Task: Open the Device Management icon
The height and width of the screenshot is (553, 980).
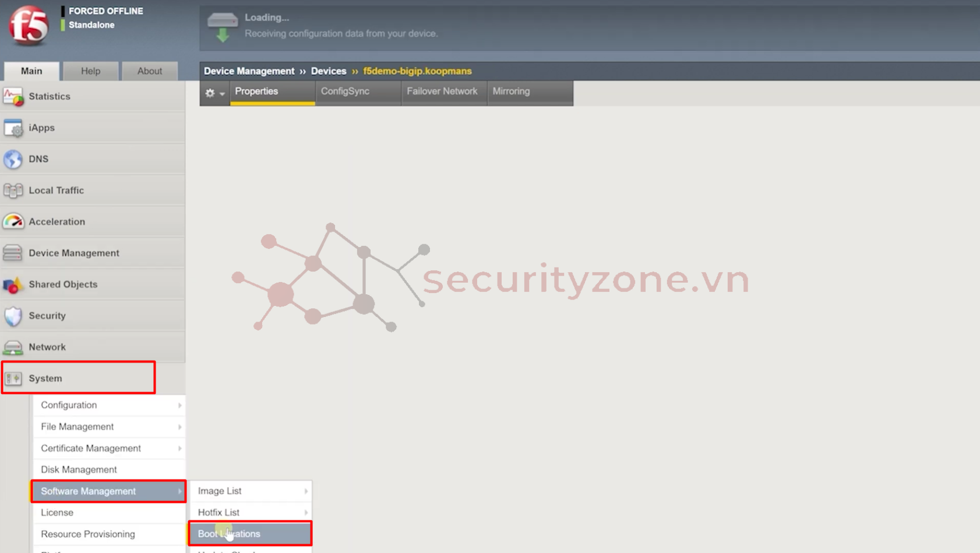Action: 13,253
